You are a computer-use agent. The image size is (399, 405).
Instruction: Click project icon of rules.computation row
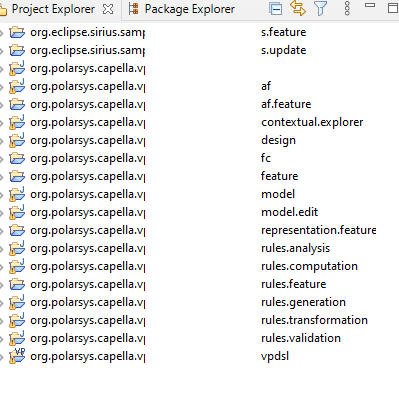click(x=17, y=266)
